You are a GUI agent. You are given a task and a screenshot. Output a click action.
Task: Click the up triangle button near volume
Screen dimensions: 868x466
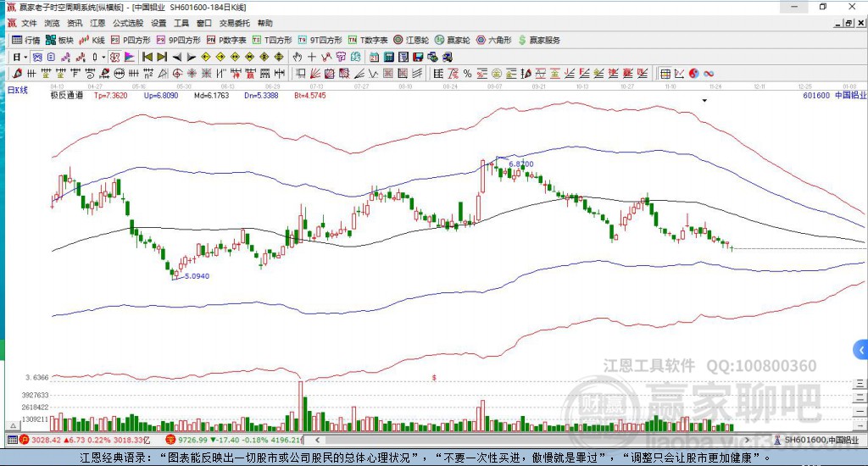click(14, 425)
